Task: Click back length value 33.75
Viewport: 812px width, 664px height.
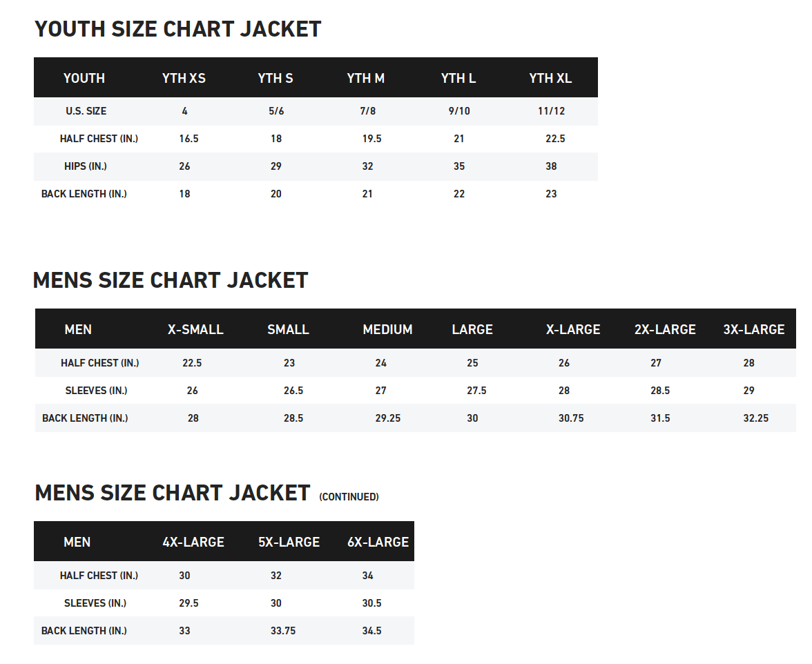Action: tap(282, 631)
